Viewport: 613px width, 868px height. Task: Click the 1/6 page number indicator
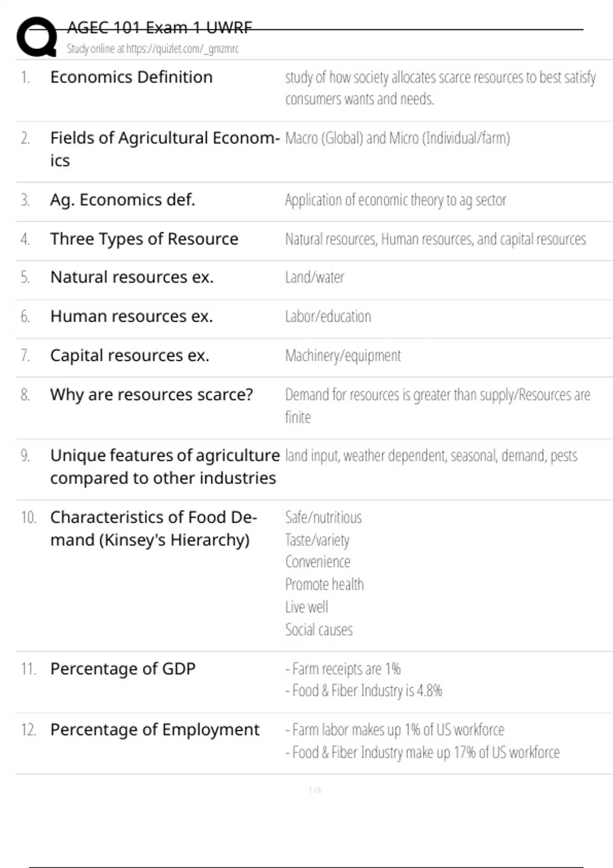[x=315, y=790]
